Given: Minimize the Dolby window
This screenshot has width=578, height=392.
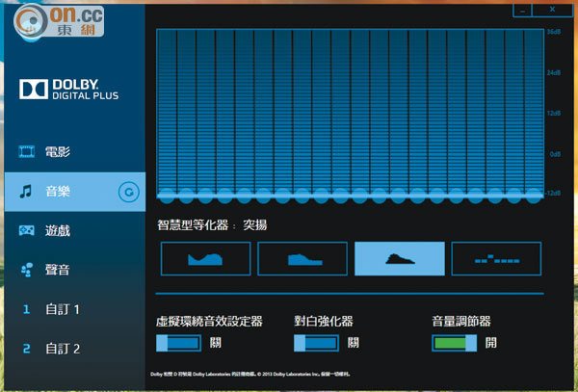Looking at the screenshot, I should click(522, 11).
